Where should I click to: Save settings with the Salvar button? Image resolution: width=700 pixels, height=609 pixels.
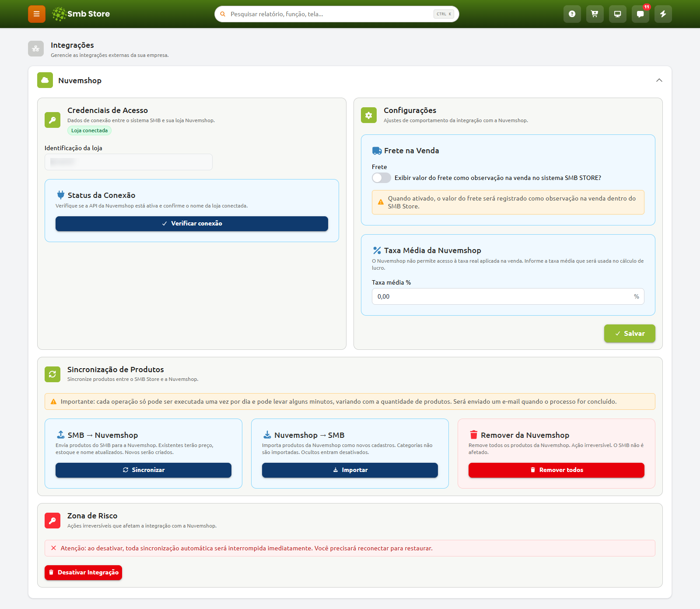click(630, 334)
